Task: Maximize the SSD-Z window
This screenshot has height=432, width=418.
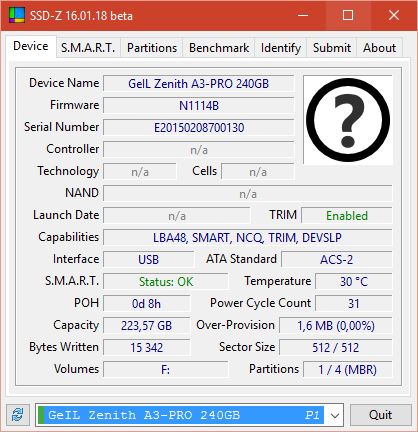Action: pyautogui.click(x=348, y=15)
